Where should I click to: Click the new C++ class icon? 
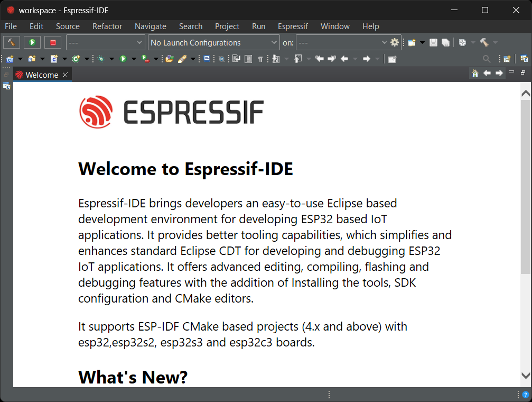pyautogui.click(x=76, y=59)
